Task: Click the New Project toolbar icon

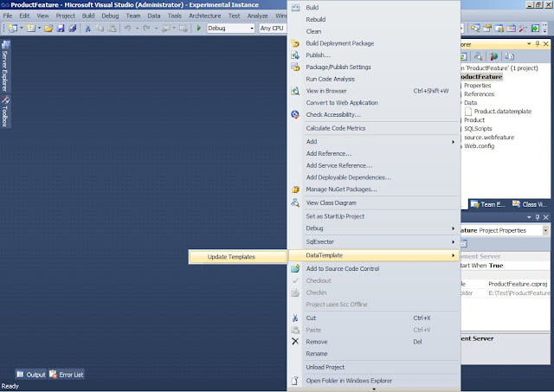Action: (13, 29)
